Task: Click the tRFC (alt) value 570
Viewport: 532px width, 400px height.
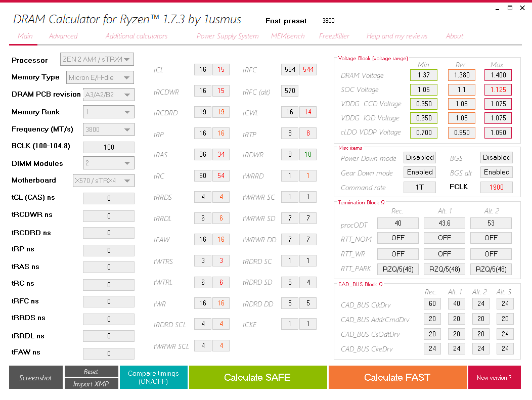Action: [x=290, y=91]
